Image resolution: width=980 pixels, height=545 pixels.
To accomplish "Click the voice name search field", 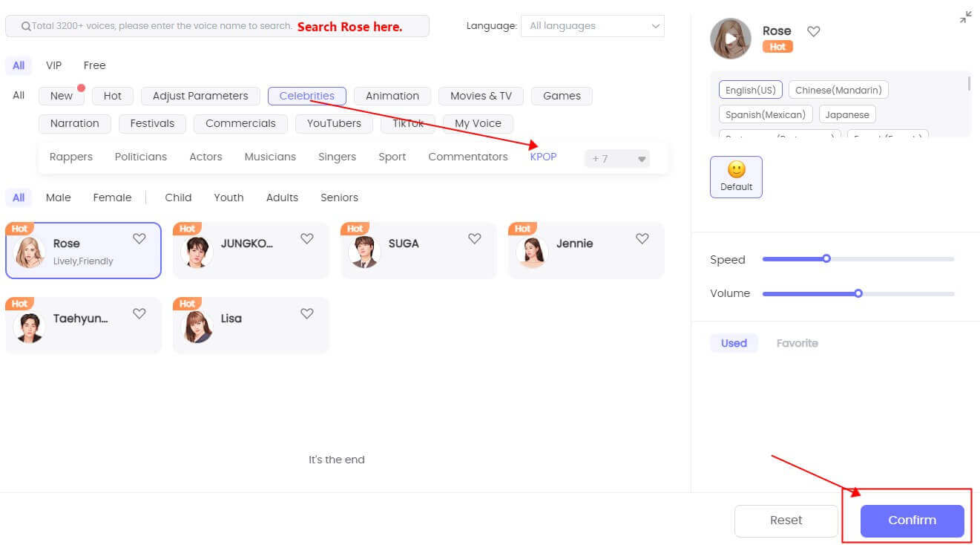I will pyautogui.click(x=217, y=26).
